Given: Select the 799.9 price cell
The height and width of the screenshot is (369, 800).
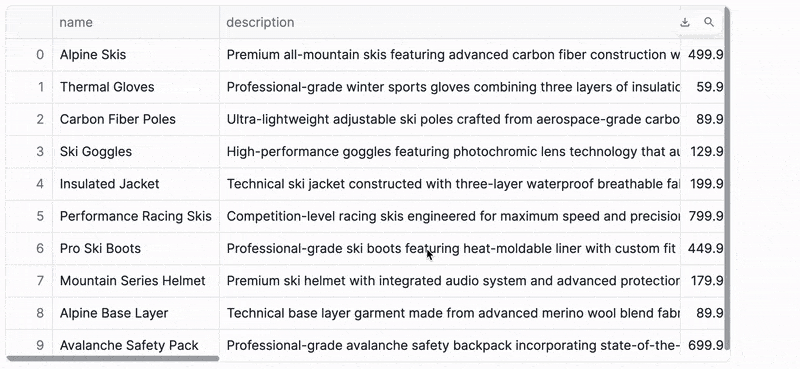Looking at the screenshot, I should point(702,216).
